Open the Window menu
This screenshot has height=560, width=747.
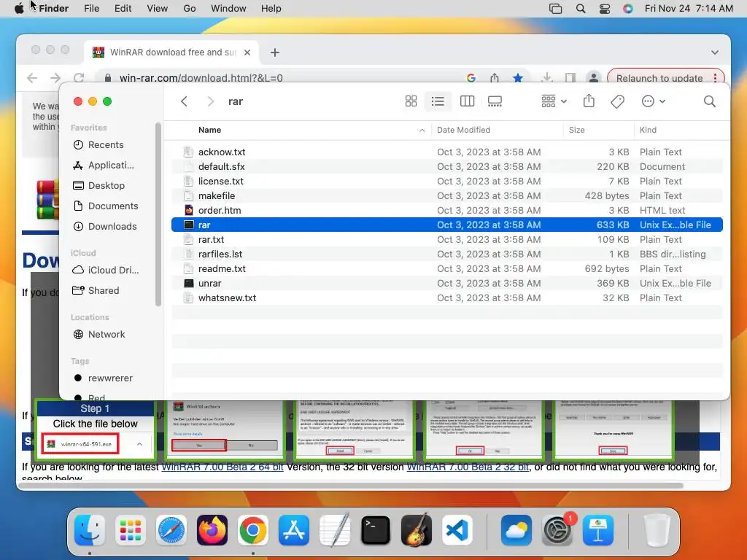(x=228, y=9)
